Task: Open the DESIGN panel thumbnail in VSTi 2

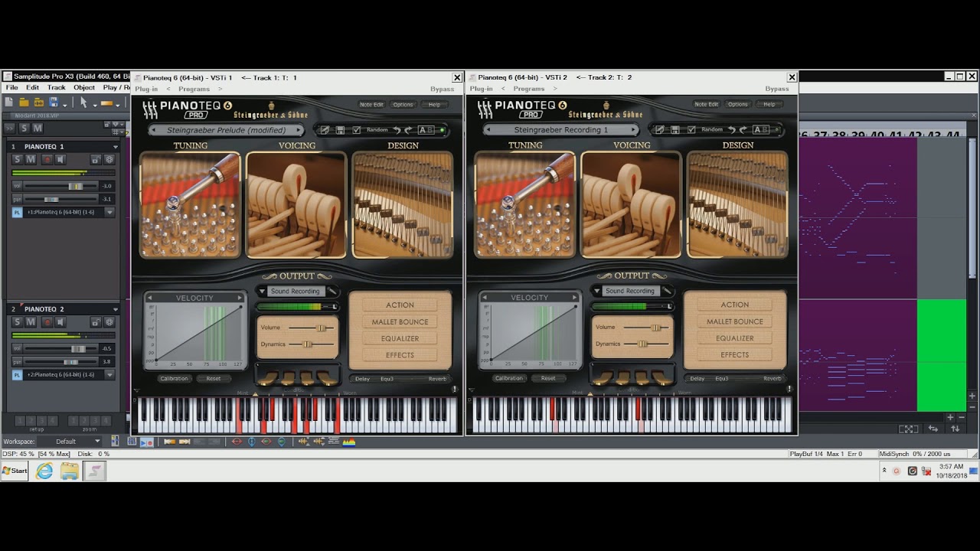Action: click(737, 204)
